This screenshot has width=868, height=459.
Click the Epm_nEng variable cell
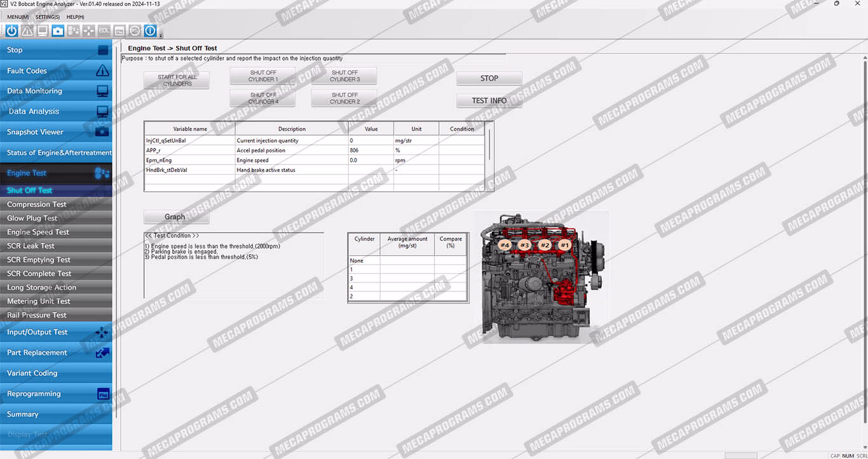coord(189,160)
